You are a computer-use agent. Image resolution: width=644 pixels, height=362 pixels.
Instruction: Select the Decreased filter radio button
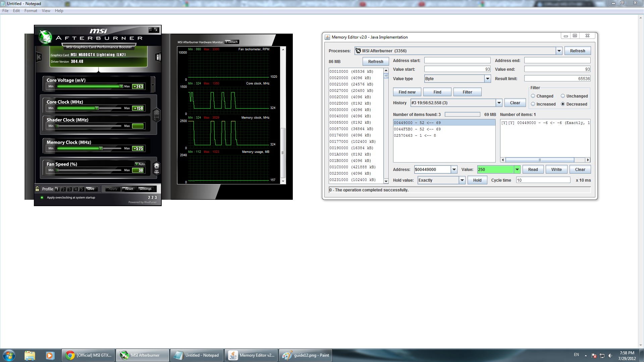(x=563, y=104)
